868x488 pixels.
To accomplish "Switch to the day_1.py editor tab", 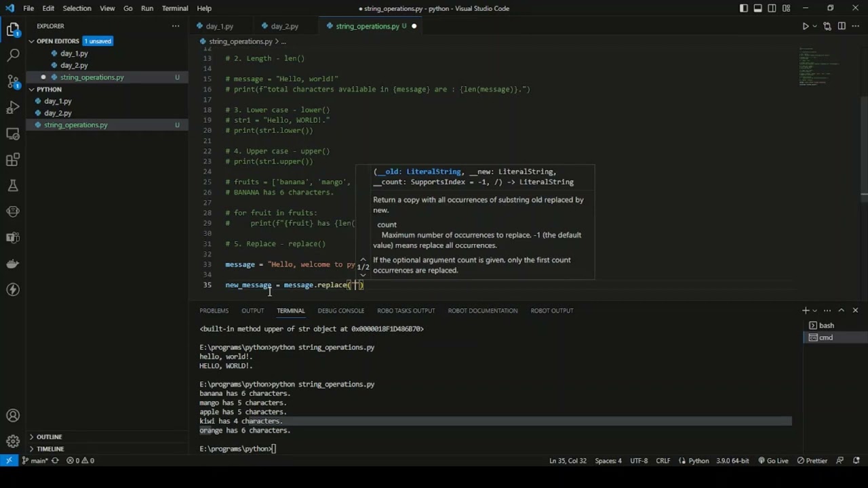I will (x=219, y=26).
